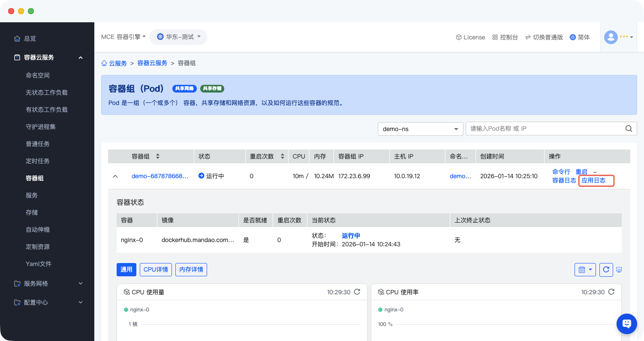Select 无状态工作负载 in the sidebar

(x=47, y=93)
